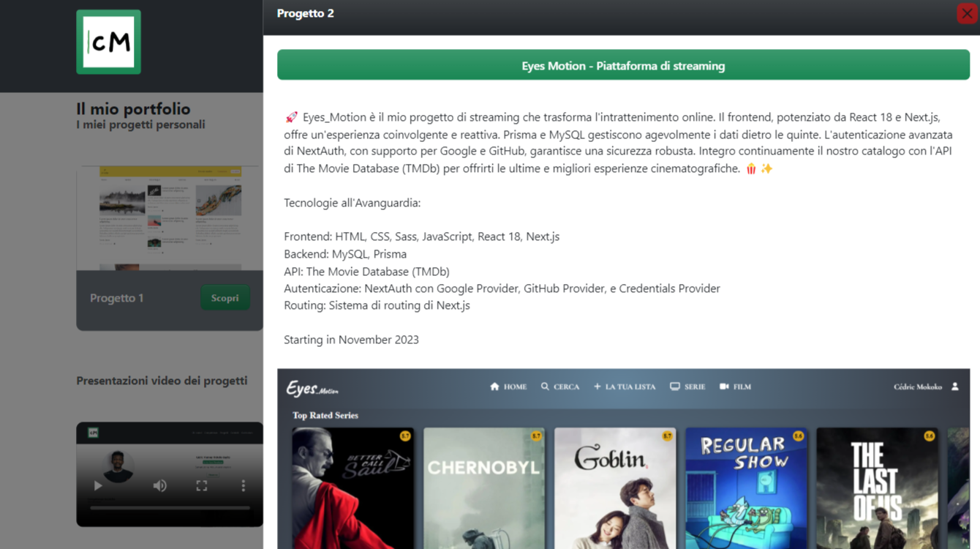Open Progetto 1 with Scopri button
Viewport: 980px width, 549px height.
coord(225,298)
